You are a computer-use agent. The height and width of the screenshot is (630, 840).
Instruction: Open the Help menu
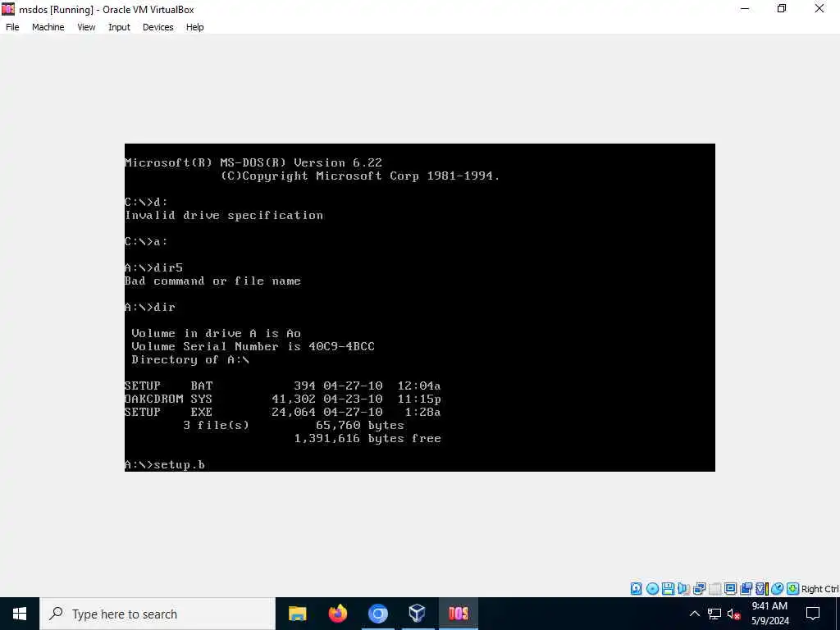coord(195,27)
